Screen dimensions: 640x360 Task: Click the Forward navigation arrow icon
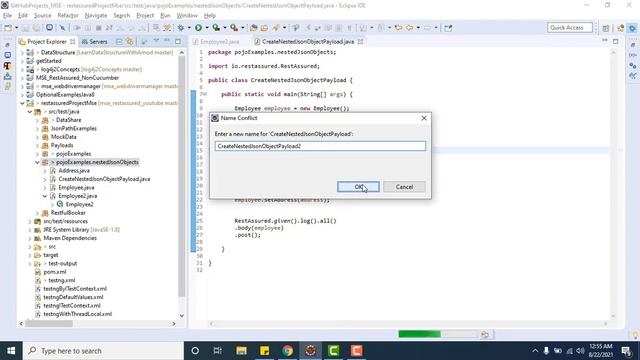[x=427, y=28]
